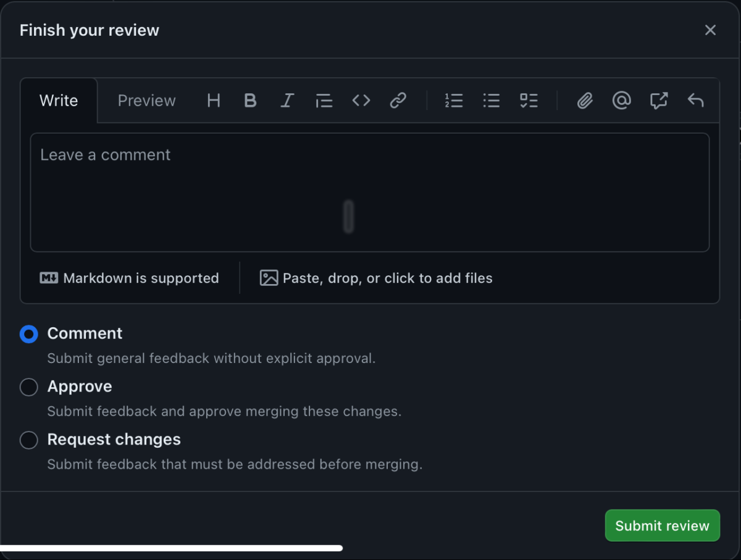Image resolution: width=741 pixels, height=560 pixels.
Task: Click the Leave a comment text area
Action: coord(370,191)
